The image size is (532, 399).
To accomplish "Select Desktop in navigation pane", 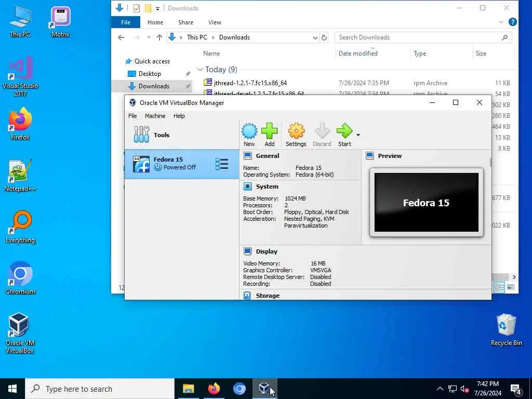I will (150, 74).
